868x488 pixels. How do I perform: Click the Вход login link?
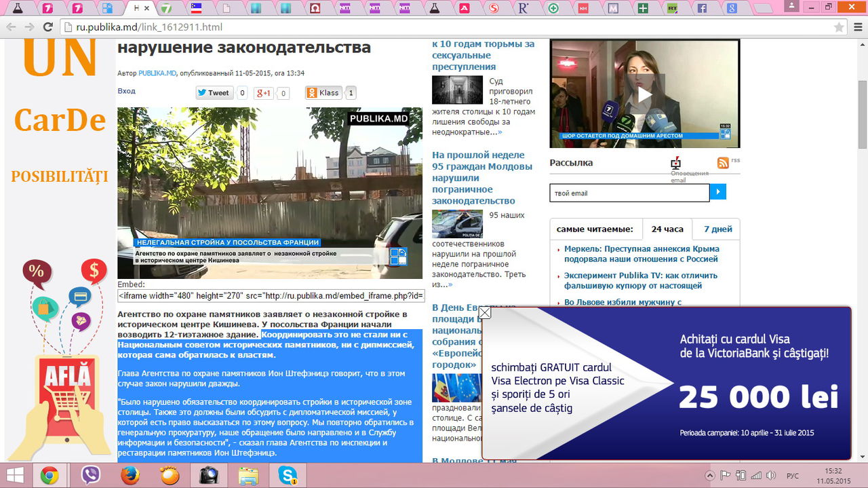click(x=126, y=91)
